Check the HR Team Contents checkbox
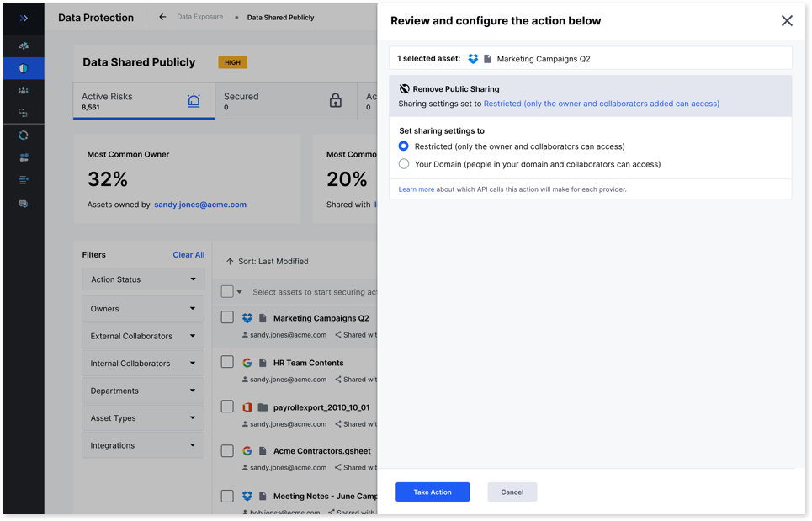The image size is (812, 521). (x=227, y=362)
